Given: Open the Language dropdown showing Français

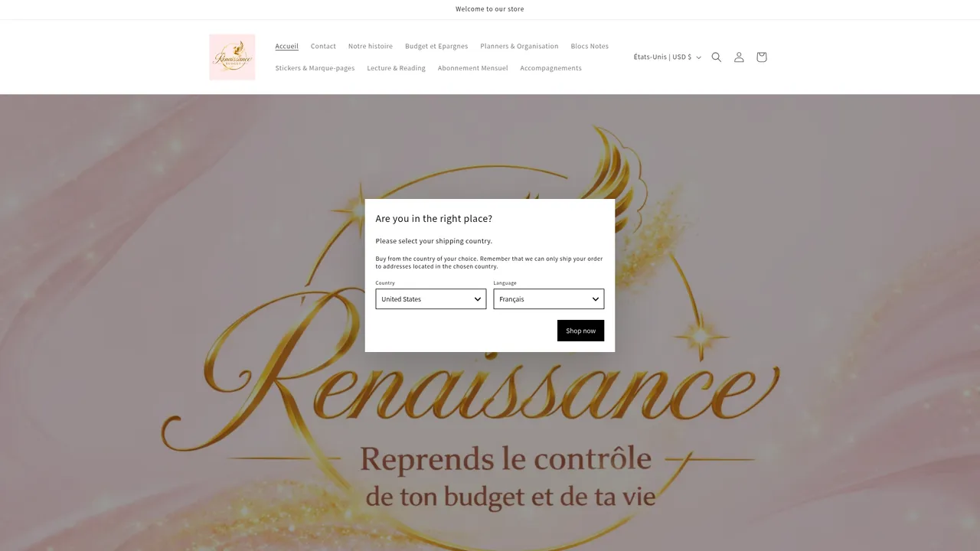Looking at the screenshot, I should click(x=549, y=299).
